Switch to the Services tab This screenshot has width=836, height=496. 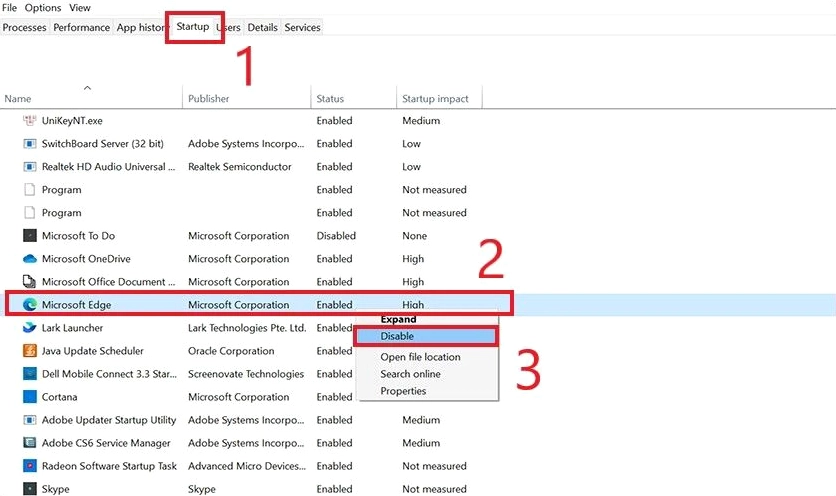[302, 27]
